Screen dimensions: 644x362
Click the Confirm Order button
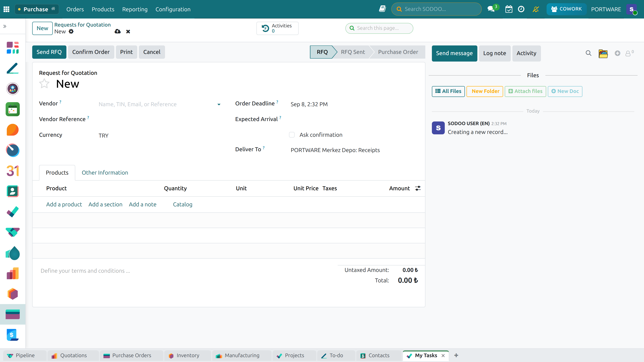pyautogui.click(x=91, y=52)
